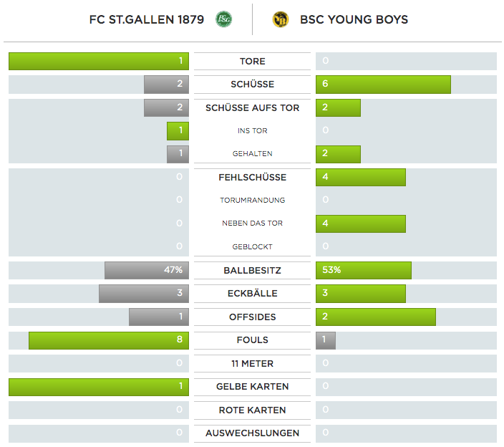504x447 pixels.
Task: Click the Young Boys 53% possession bar
Action: point(363,270)
